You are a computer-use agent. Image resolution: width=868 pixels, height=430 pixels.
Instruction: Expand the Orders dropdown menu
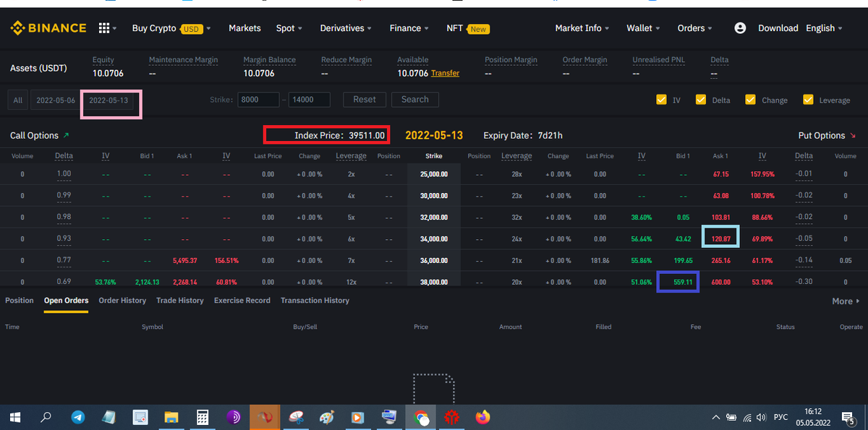(x=694, y=28)
